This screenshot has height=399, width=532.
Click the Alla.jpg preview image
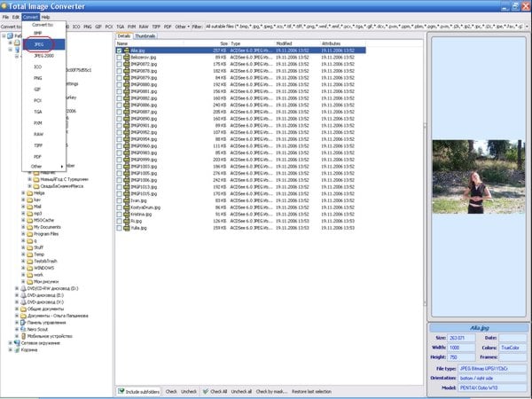click(x=479, y=176)
